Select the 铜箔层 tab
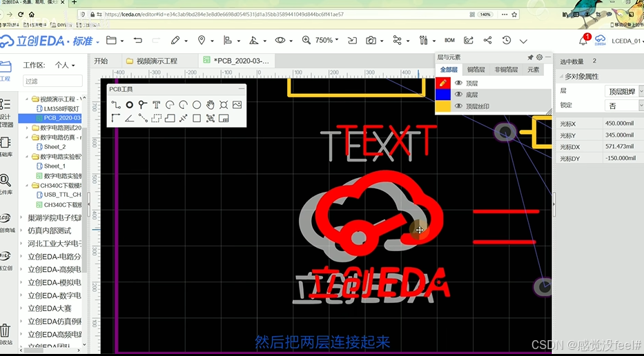 pyautogui.click(x=476, y=70)
